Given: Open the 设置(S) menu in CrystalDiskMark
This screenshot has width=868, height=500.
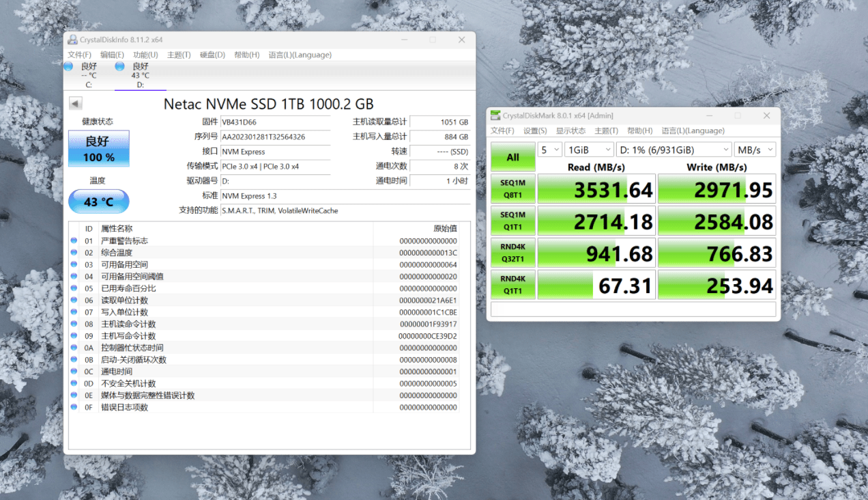Looking at the screenshot, I should coord(535,130).
